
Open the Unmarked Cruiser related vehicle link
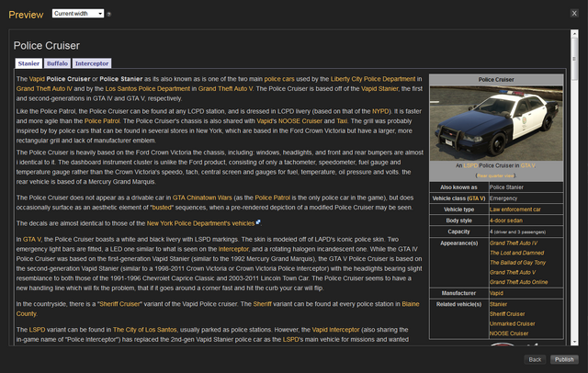513,323
